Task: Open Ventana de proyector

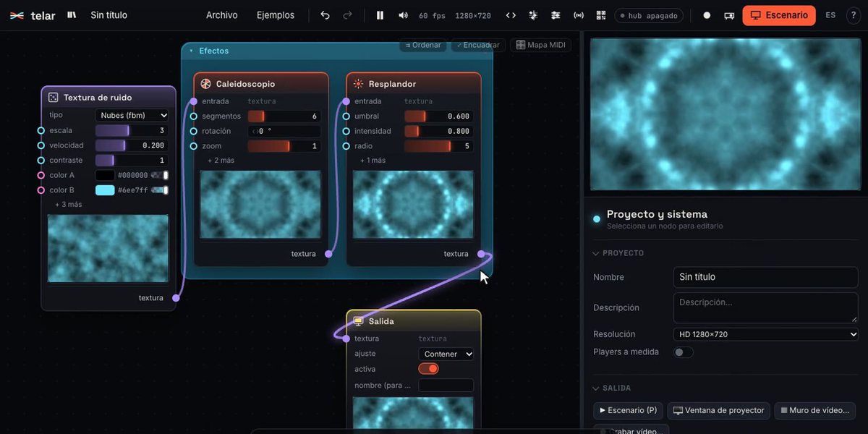Action: [719, 411]
